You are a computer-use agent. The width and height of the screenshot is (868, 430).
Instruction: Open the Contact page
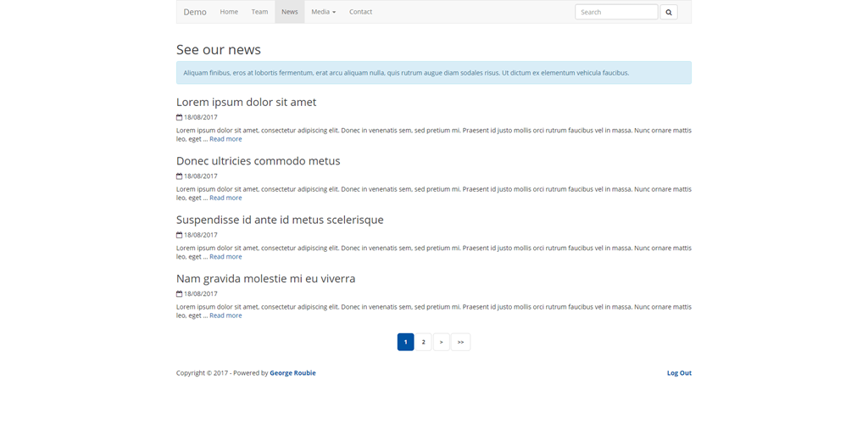360,12
